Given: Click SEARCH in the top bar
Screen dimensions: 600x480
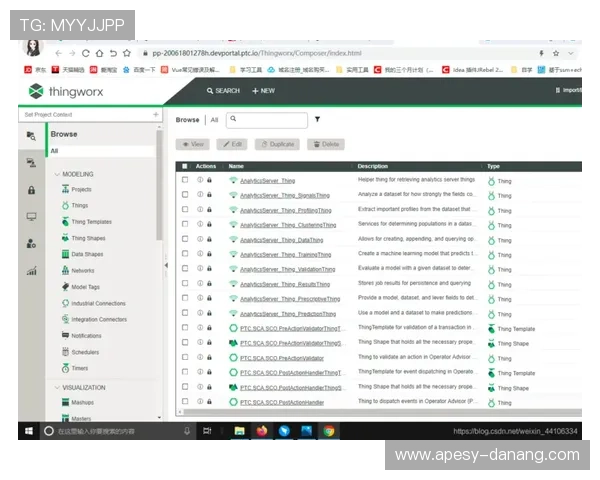Looking at the screenshot, I should pyautogui.click(x=223, y=90).
